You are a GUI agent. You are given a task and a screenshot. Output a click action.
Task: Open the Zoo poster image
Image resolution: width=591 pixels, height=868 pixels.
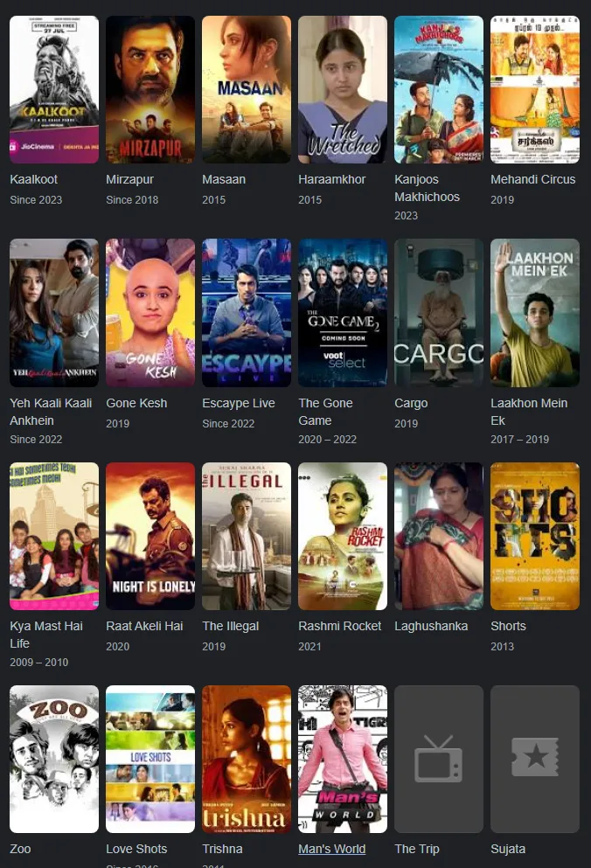click(x=54, y=759)
